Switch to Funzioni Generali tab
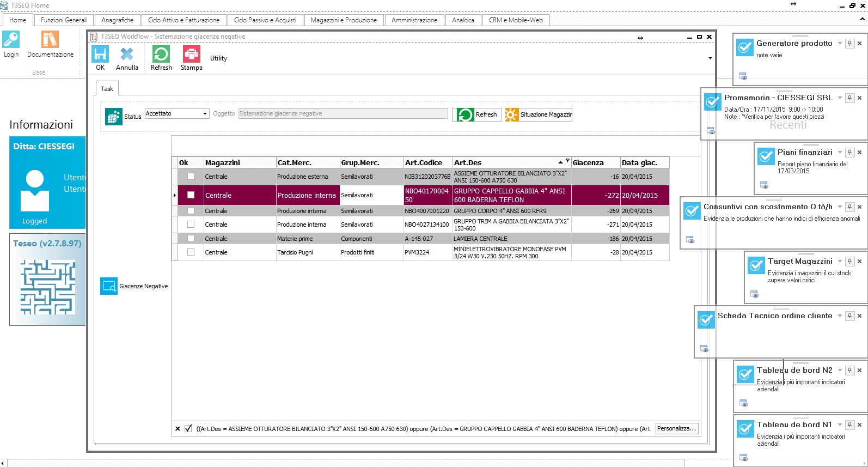This screenshot has height=467, width=868. (x=64, y=20)
